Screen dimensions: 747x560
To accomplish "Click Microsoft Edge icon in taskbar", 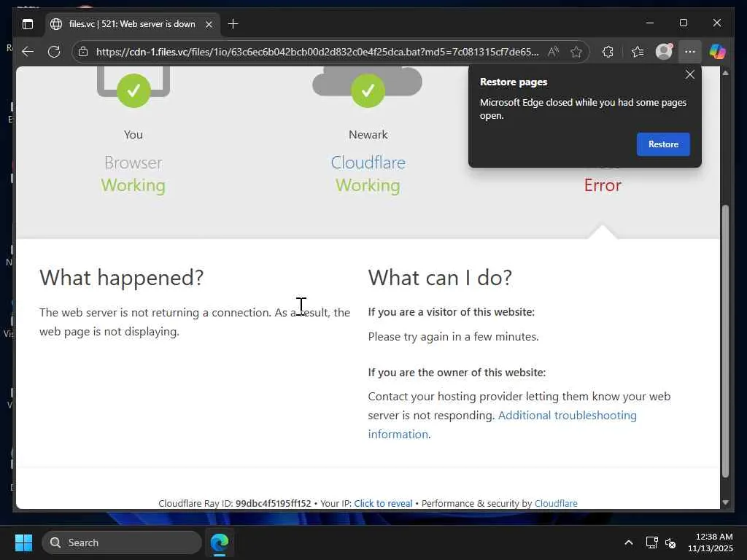I will (220, 542).
